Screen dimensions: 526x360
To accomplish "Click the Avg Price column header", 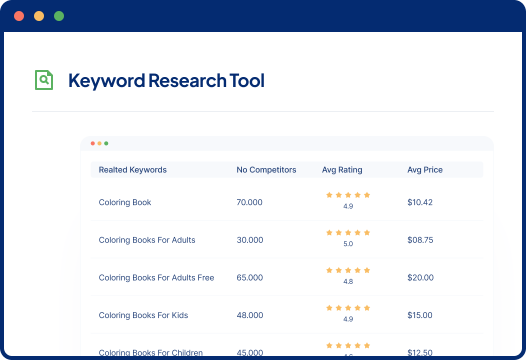I will 425,170.
